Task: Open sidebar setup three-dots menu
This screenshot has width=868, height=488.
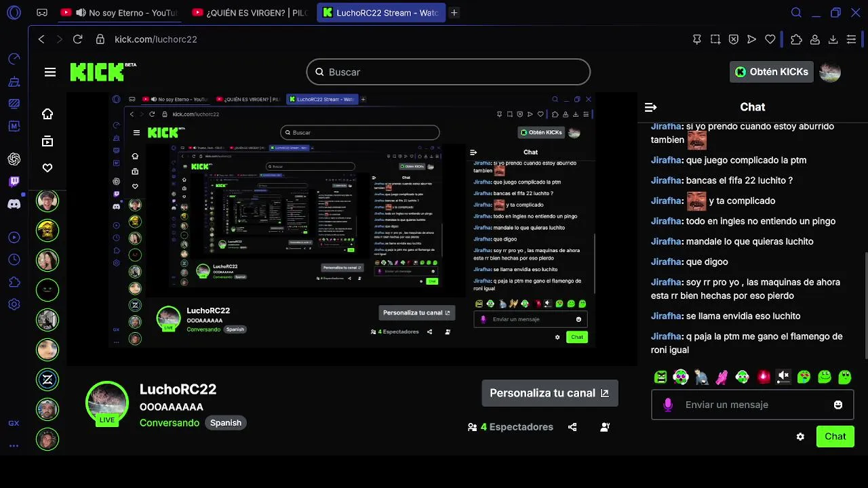Action: click(x=14, y=446)
